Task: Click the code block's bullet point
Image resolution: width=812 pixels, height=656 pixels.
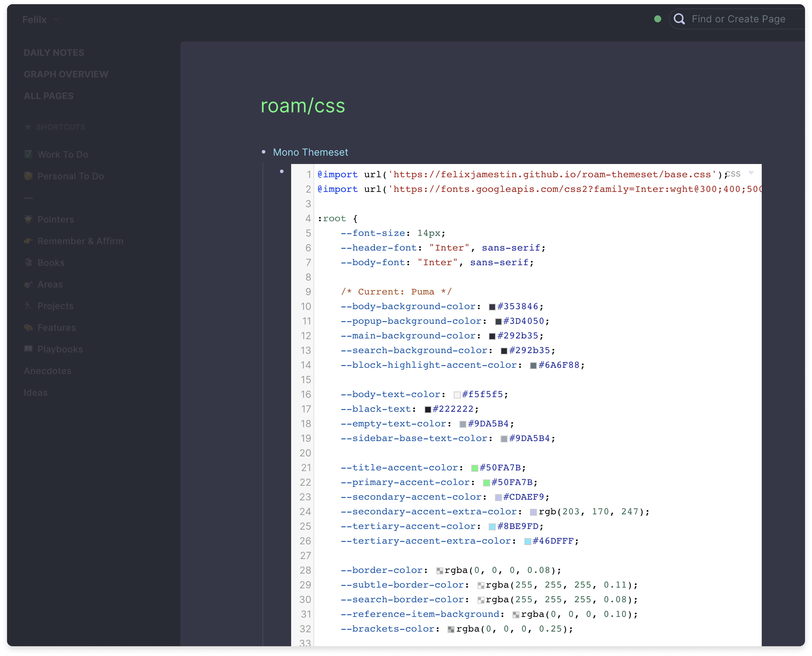Action: pos(282,172)
